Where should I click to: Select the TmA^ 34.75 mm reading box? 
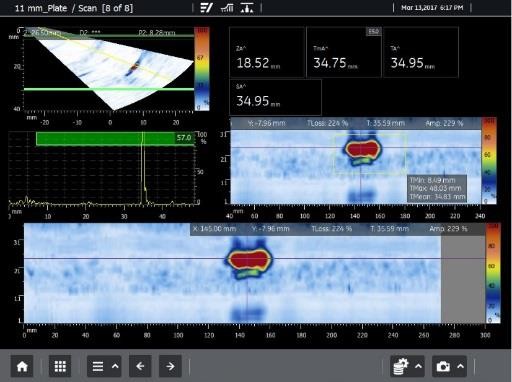tap(344, 53)
